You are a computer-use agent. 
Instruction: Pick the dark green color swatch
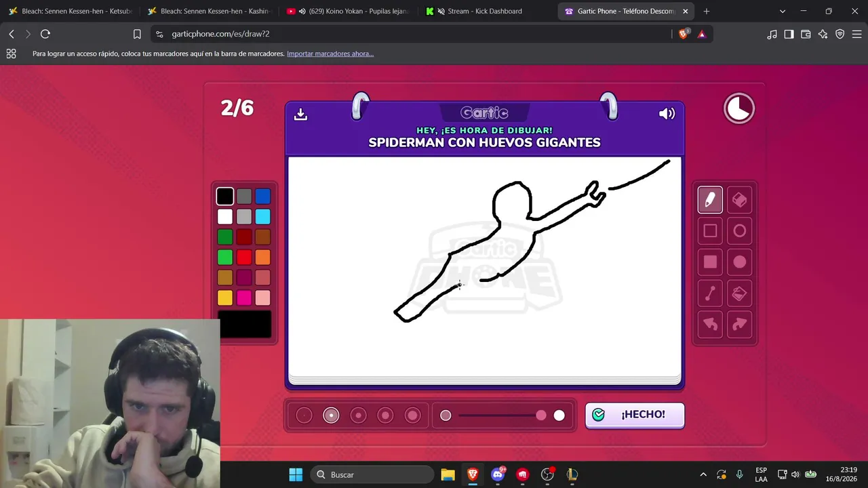[x=225, y=237]
